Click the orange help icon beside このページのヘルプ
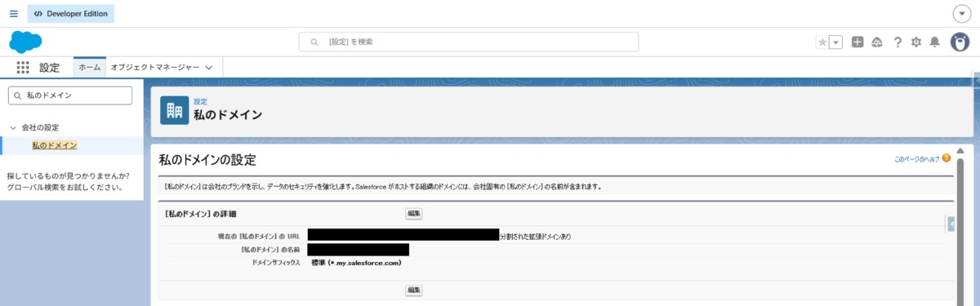This screenshot has height=306, width=980. [947, 158]
